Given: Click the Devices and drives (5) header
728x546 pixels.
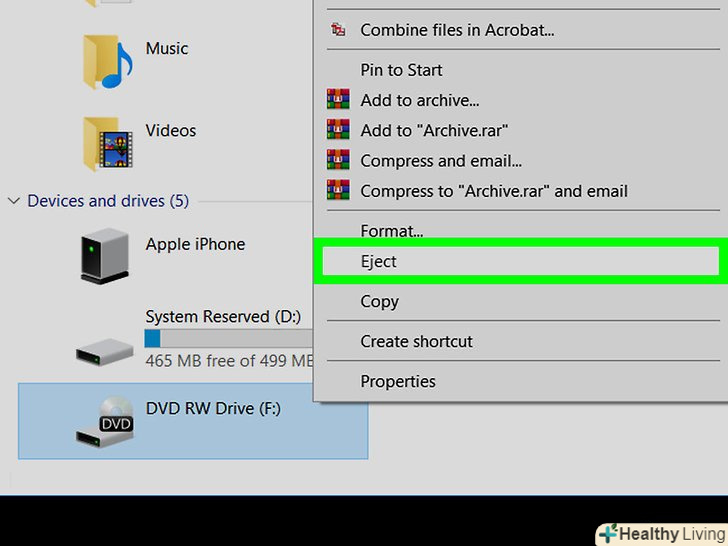Looking at the screenshot, I should tap(108, 201).
